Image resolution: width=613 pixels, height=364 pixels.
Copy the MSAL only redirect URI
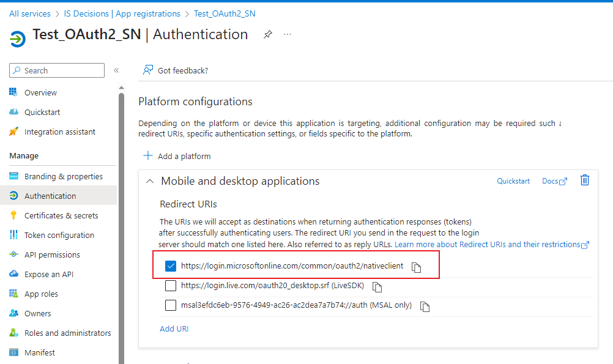(x=425, y=306)
